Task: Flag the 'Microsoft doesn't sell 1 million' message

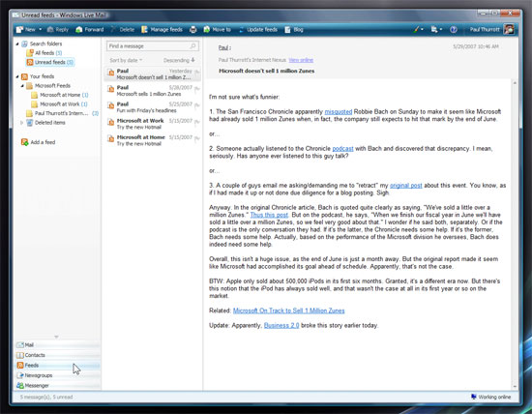Action: coord(196,72)
